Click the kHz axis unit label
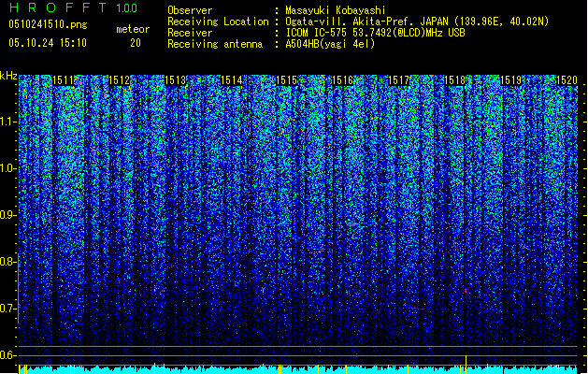Image resolution: width=588 pixels, height=374 pixels. click(8, 76)
